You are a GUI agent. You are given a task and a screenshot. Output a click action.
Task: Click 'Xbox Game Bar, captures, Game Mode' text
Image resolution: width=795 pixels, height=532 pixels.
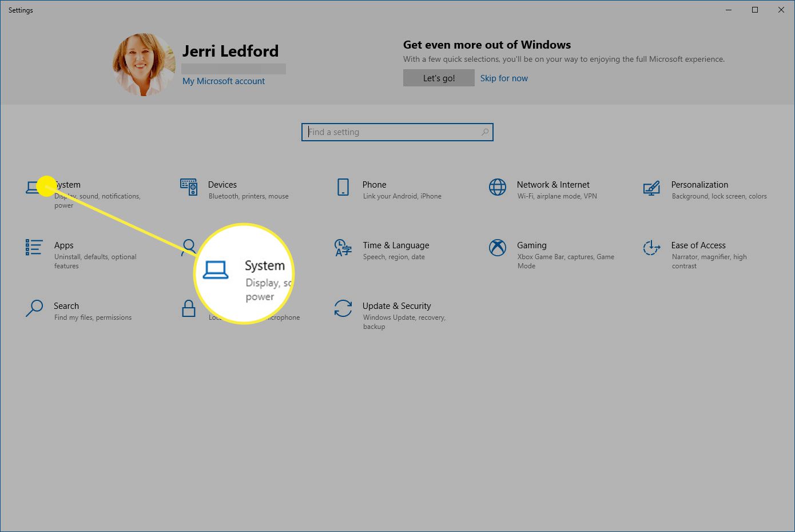point(566,261)
